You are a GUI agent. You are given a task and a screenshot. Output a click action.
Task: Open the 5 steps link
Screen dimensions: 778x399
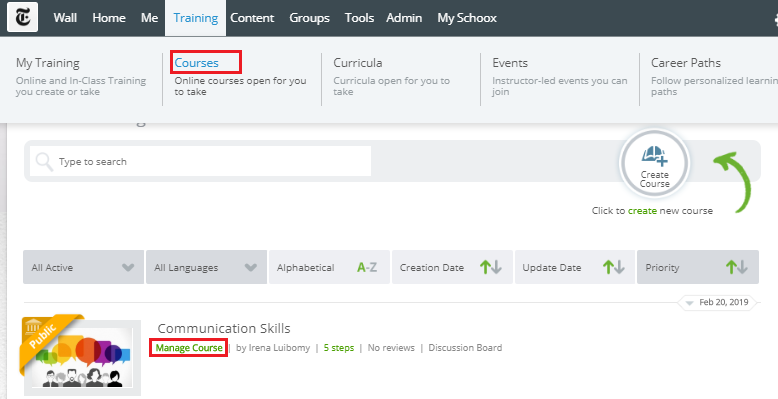339,348
